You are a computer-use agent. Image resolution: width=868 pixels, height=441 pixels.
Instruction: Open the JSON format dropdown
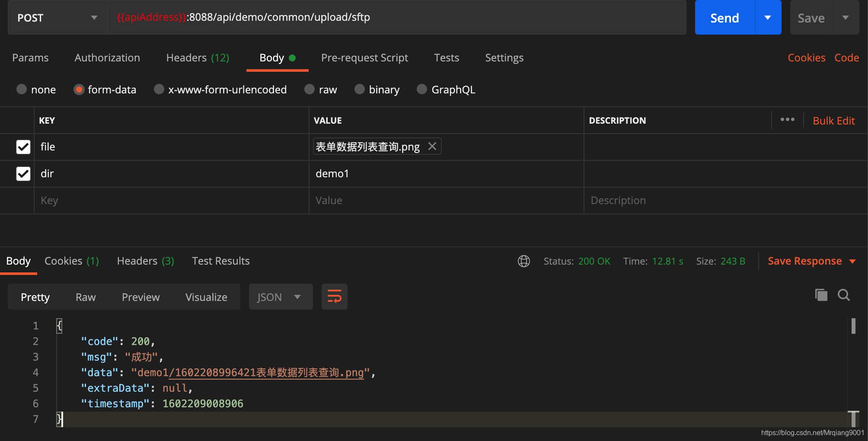click(281, 297)
